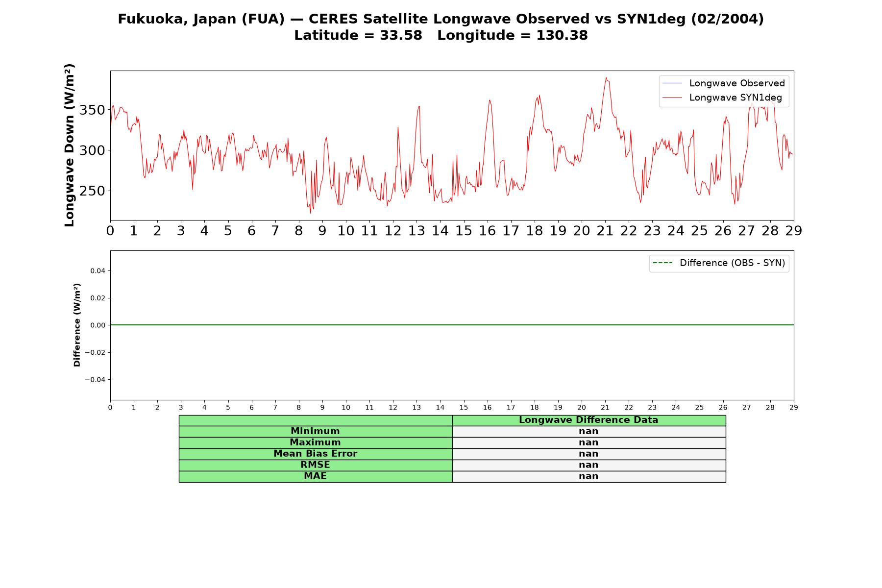Click the Longwave Down (W/m²) axis label
The height and width of the screenshot is (588, 882).
pyautogui.click(x=70, y=145)
